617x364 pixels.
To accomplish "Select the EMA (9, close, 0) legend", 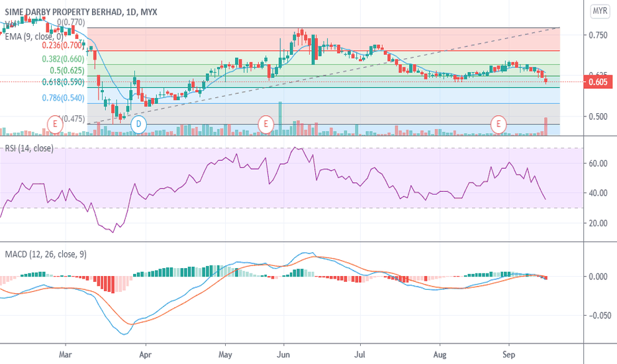I will [x=34, y=36].
